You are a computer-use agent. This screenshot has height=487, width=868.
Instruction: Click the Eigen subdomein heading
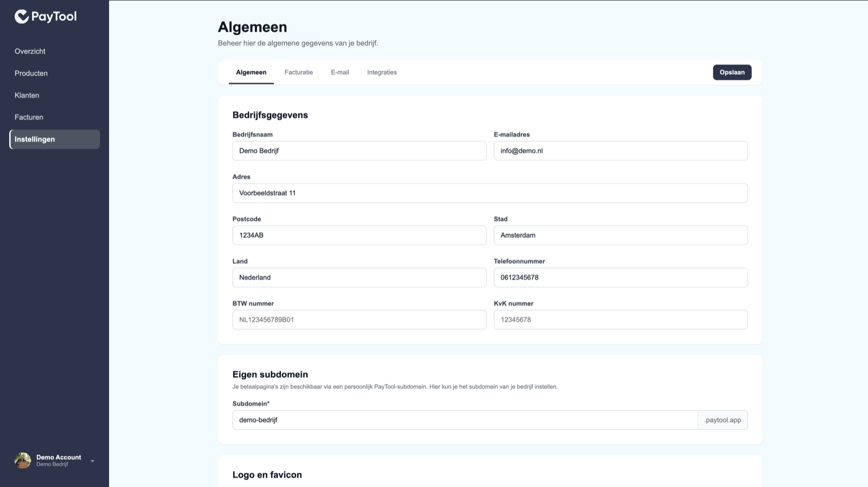tap(270, 375)
